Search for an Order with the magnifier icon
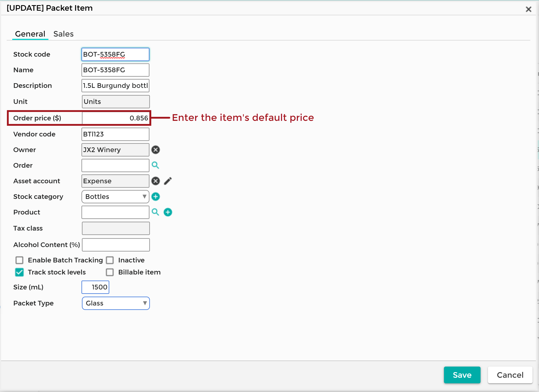 (155, 165)
